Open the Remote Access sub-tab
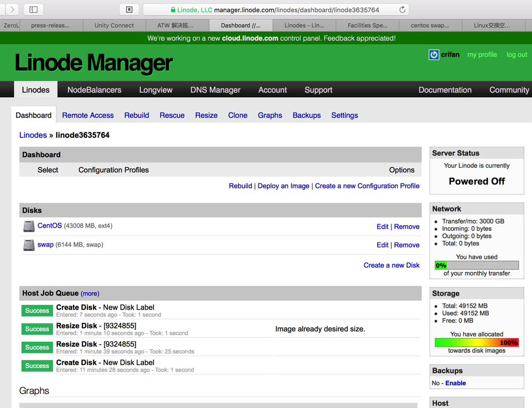Image resolution: width=532 pixels, height=408 pixels. 88,115
